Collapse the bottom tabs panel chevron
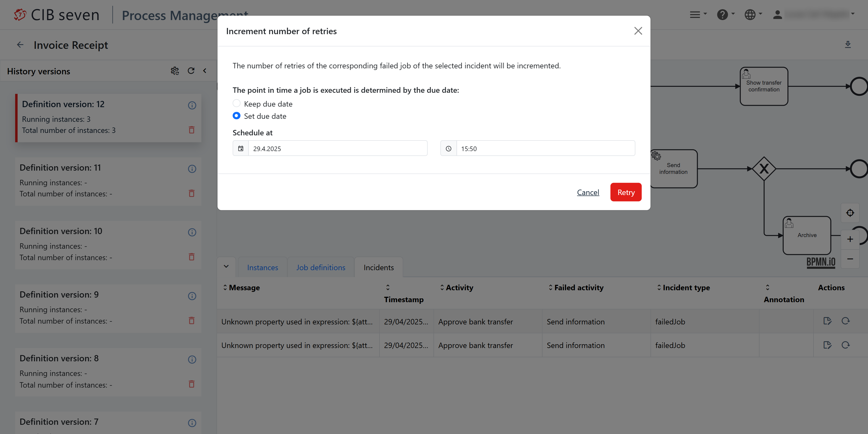This screenshot has width=868, height=434. 226,267
